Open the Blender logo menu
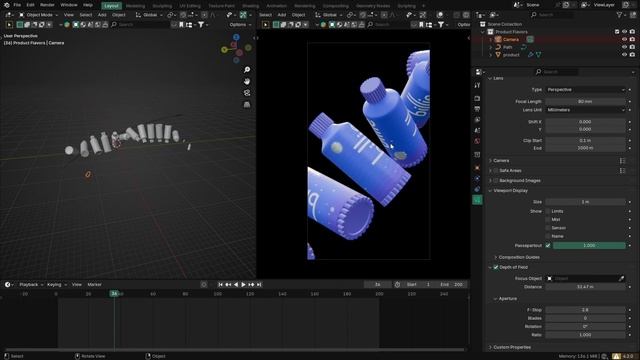640x360 pixels. [x=7, y=5]
